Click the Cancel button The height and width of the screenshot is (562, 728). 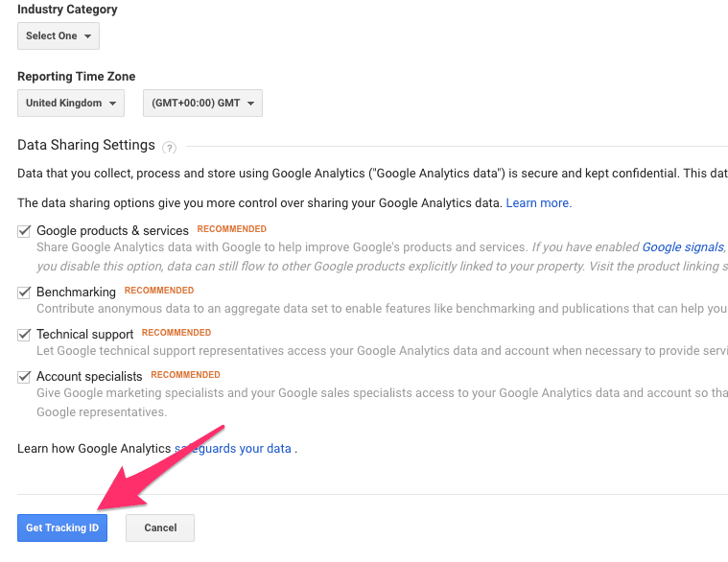tap(160, 528)
